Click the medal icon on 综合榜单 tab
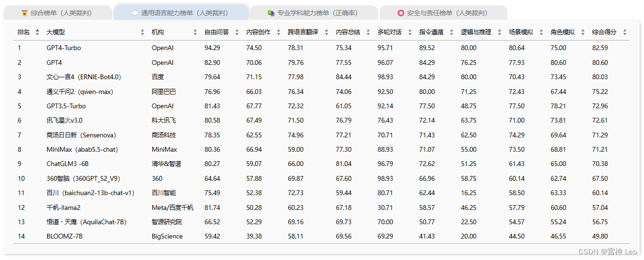The image size is (644, 260). 25,13
